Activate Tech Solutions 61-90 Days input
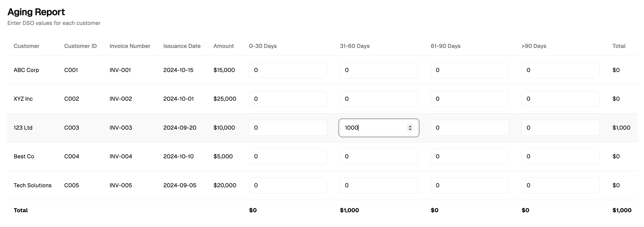Image resolution: width=644 pixels, height=227 pixels. coord(470,185)
